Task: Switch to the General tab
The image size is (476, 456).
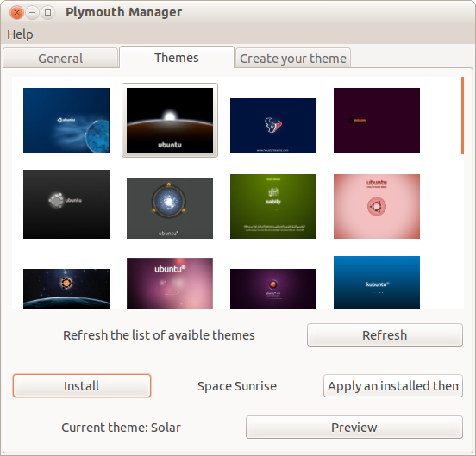Action: coord(60,58)
